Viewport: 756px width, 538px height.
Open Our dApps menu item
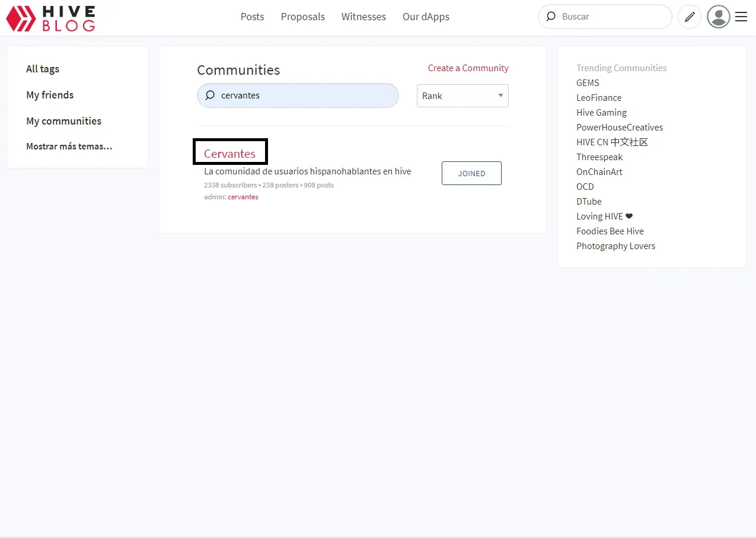pyautogui.click(x=426, y=17)
